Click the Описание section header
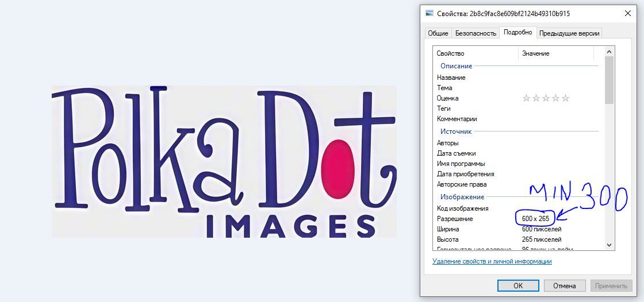The width and height of the screenshot is (644, 302). click(x=457, y=66)
